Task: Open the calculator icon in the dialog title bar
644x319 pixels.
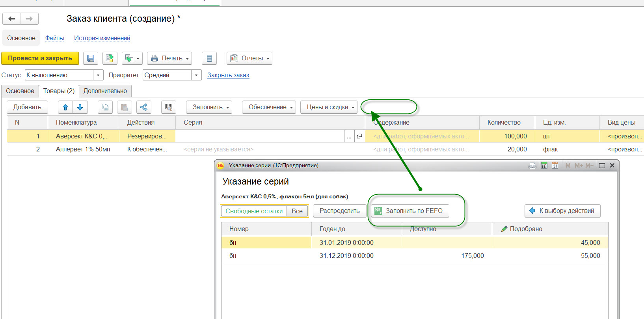Action: [544, 166]
